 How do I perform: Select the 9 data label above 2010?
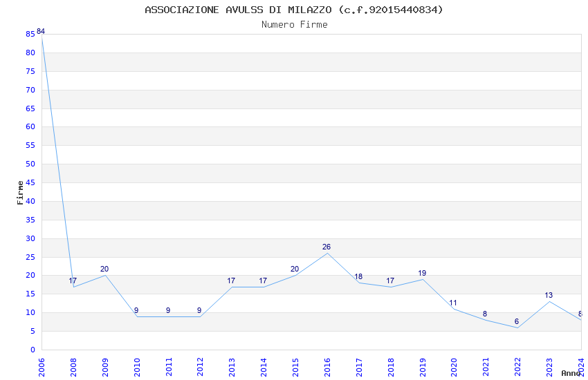pos(136,310)
